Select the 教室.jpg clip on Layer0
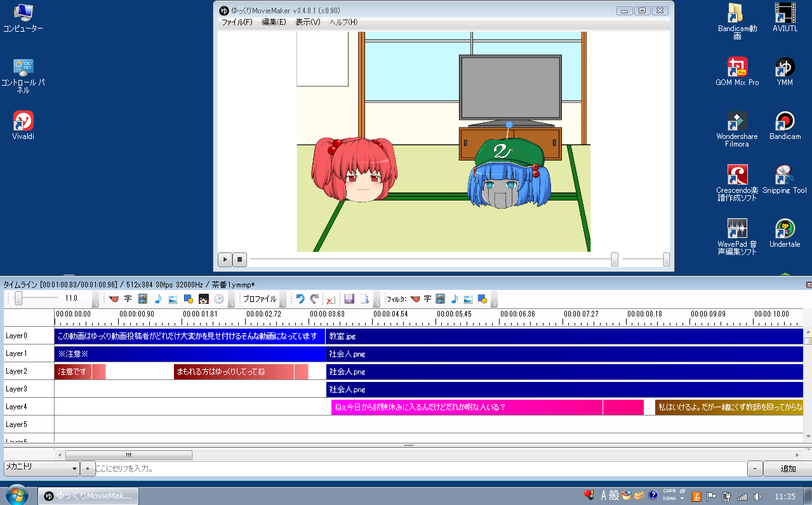812x505 pixels. (x=564, y=336)
